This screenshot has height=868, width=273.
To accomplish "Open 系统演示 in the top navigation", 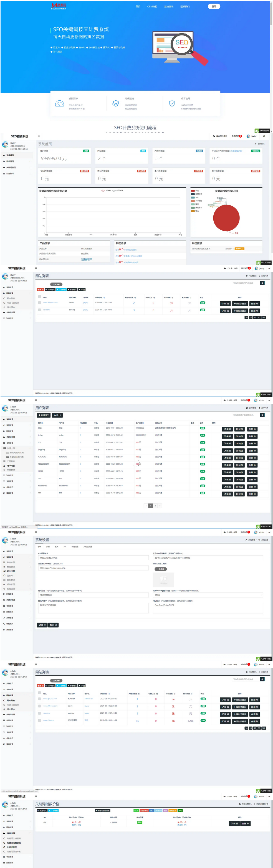I will (169, 6).
